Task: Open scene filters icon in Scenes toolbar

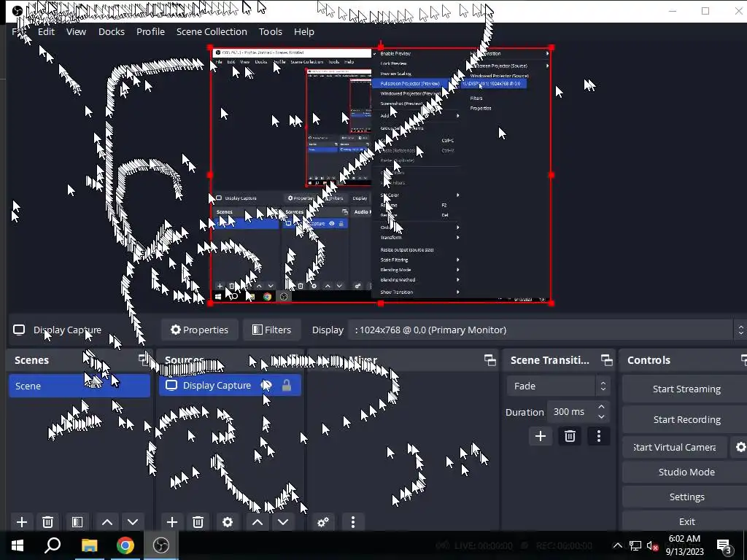Action: [77, 522]
